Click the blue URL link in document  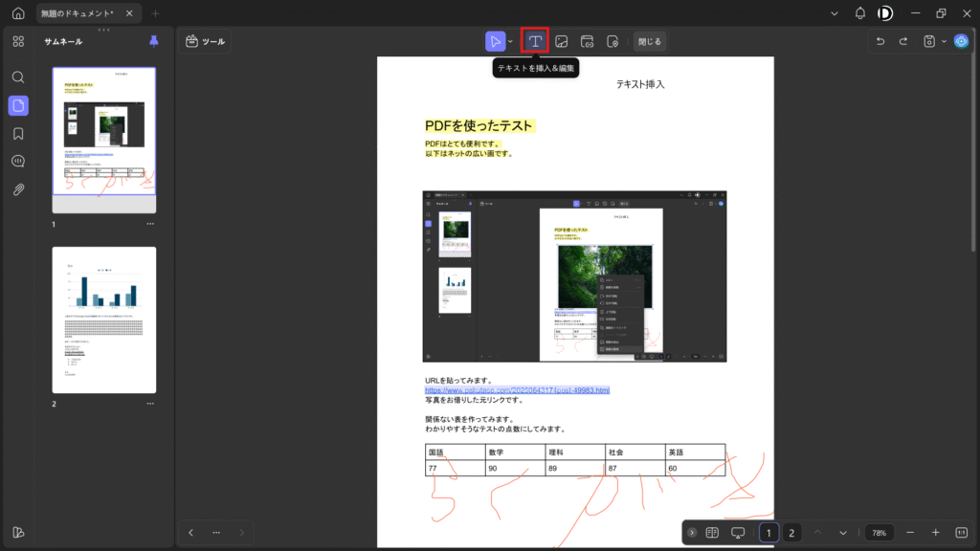517,390
